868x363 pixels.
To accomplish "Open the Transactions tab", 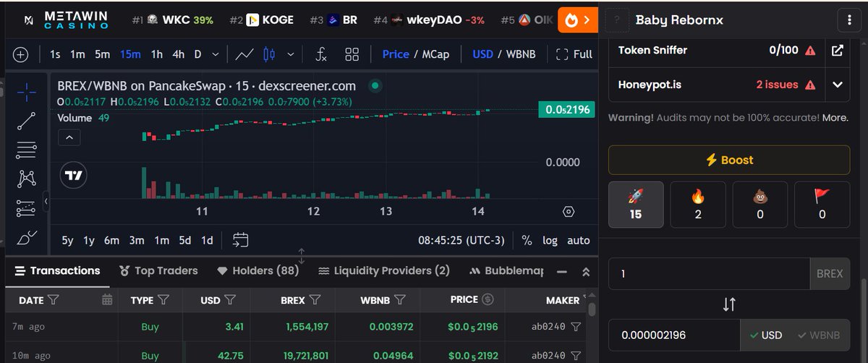I will click(x=57, y=270).
